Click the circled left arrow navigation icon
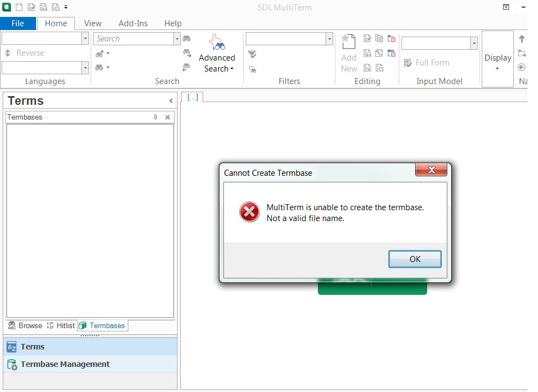 pos(522,67)
